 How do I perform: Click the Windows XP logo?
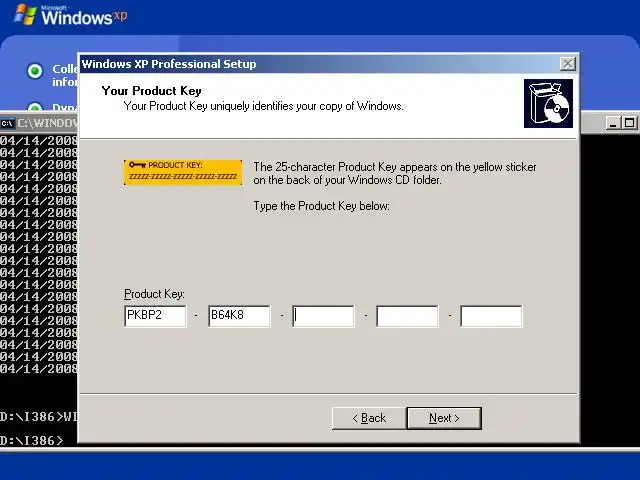pyautogui.click(x=70, y=16)
